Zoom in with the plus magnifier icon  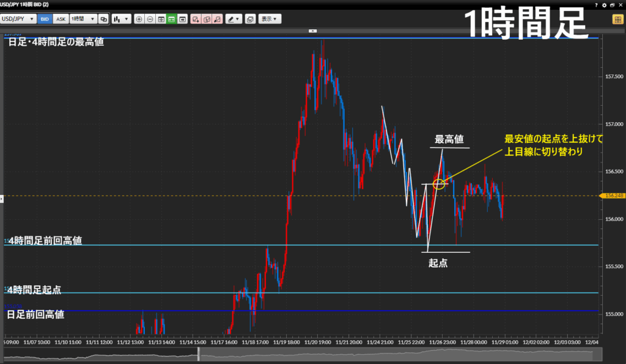tap(139, 19)
